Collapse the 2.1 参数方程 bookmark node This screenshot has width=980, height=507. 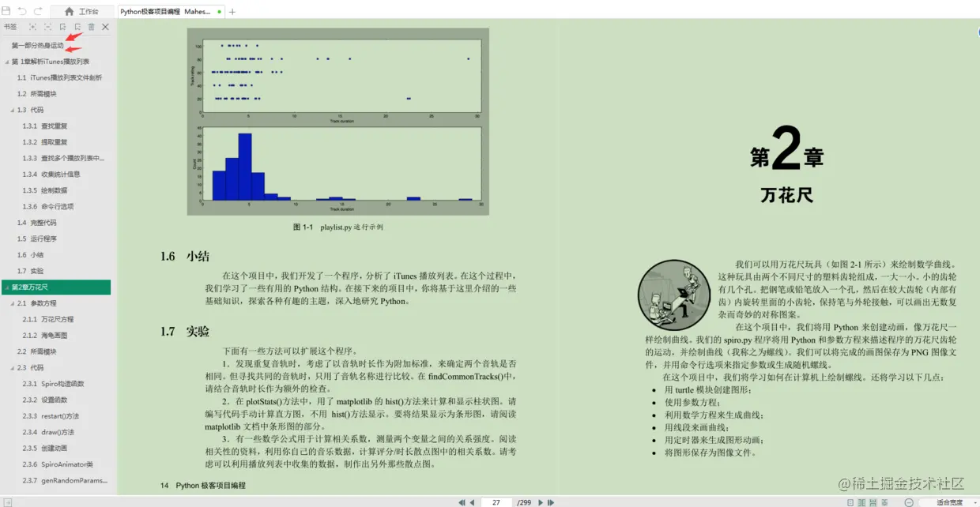(13, 303)
